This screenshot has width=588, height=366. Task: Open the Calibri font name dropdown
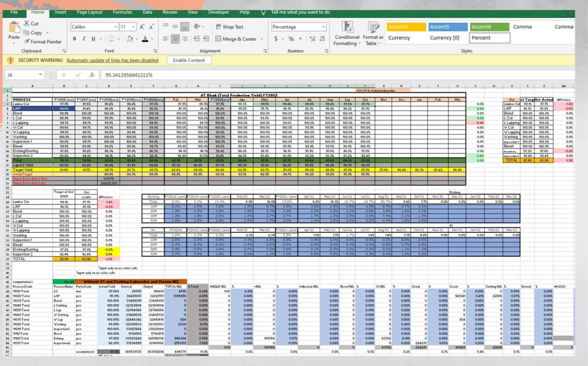pyautogui.click(x=116, y=27)
